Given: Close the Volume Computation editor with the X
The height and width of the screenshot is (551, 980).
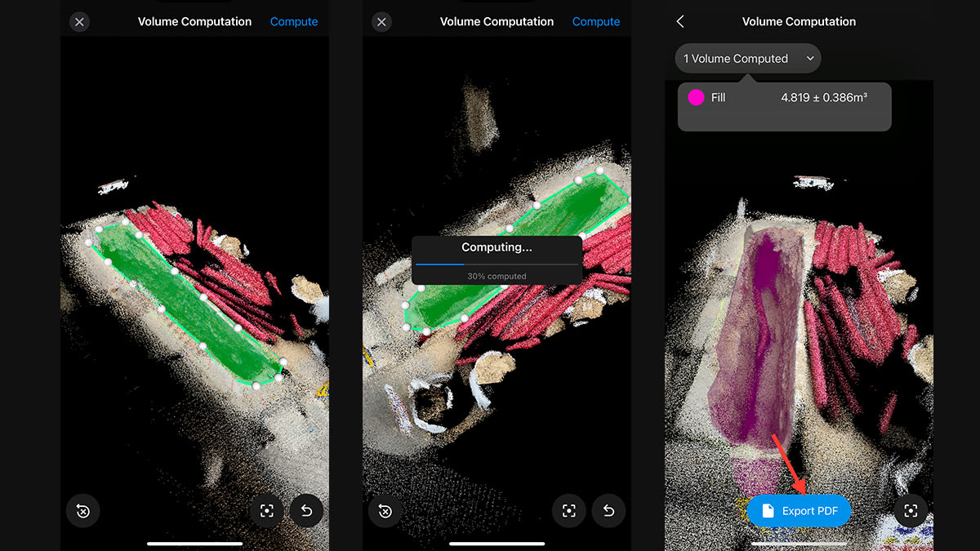Looking at the screenshot, I should tap(79, 21).
